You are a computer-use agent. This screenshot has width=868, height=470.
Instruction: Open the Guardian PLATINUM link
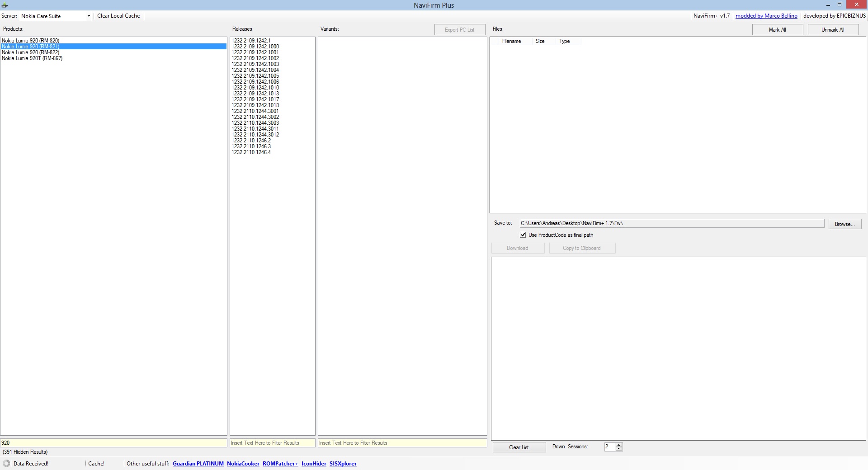198,464
